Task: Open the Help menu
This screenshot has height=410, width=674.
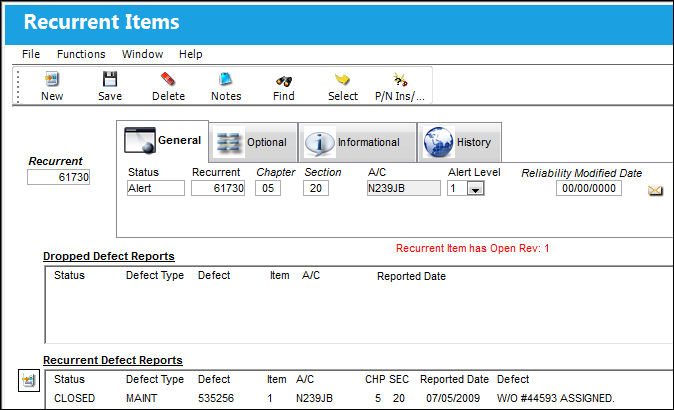Action: (x=190, y=54)
